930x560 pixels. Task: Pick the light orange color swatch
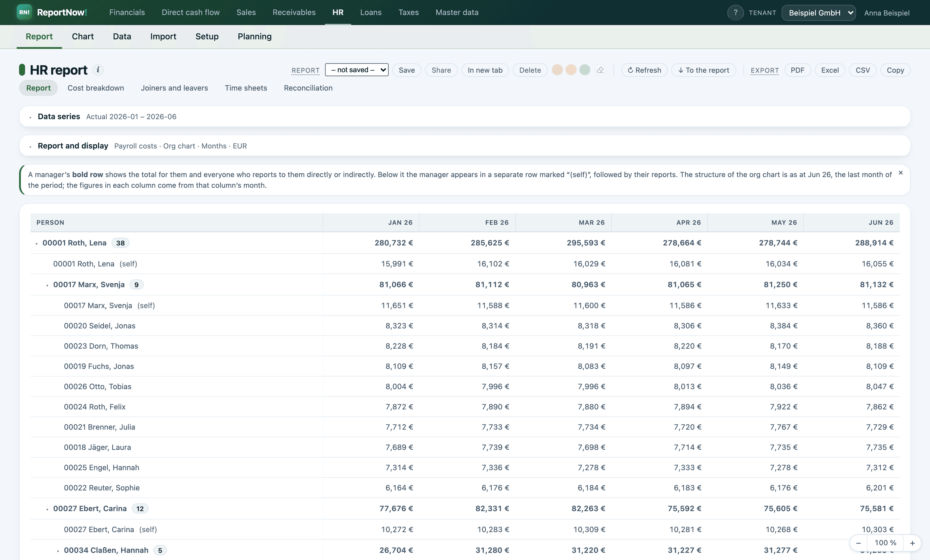(x=571, y=70)
